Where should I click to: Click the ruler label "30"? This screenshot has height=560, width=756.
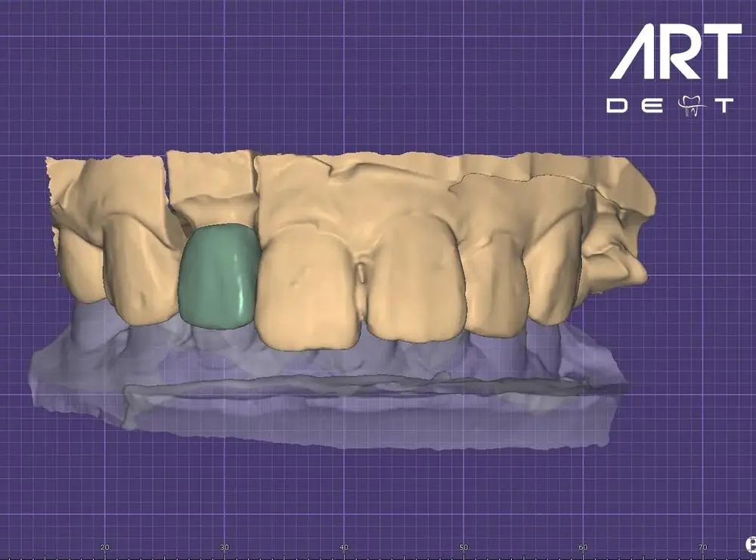coord(225,547)
